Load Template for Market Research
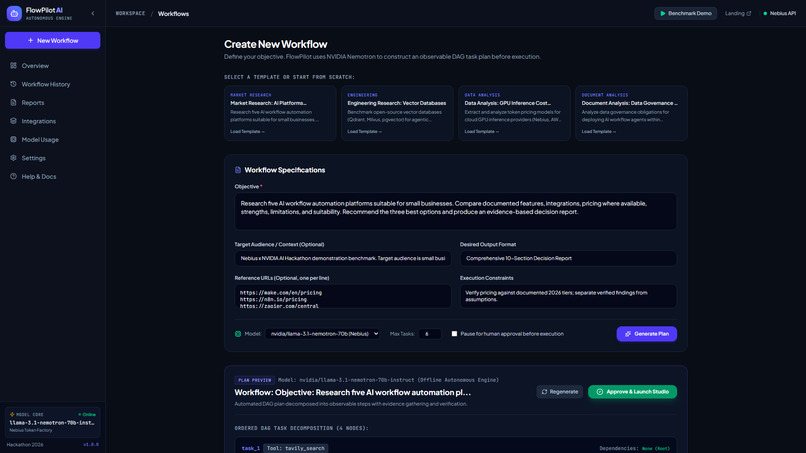The width and height of the screenshot is (806, 453). click(247, 132)
